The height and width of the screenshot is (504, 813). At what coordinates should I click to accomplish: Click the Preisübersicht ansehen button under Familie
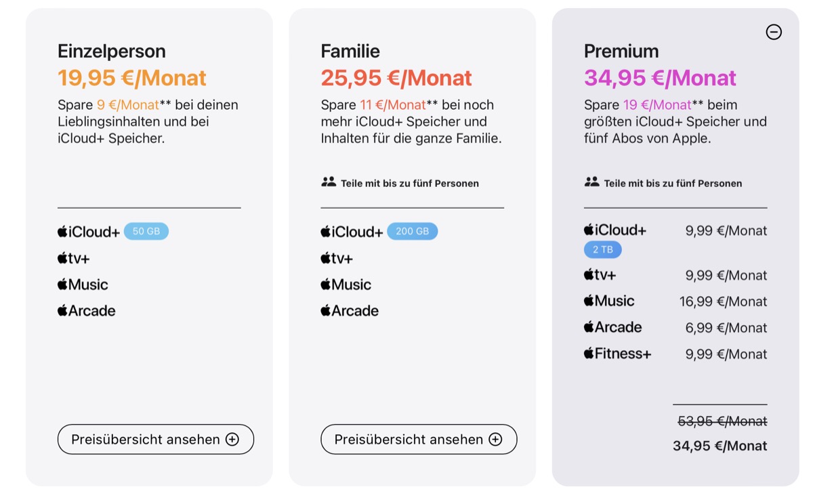(x=418, y=439)
